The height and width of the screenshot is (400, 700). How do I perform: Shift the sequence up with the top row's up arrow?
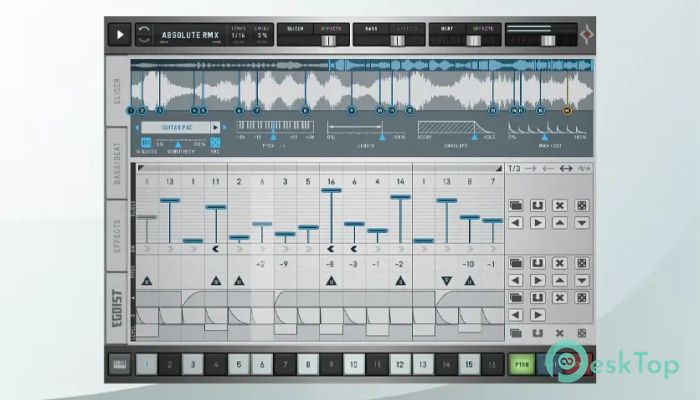[559, 222]
